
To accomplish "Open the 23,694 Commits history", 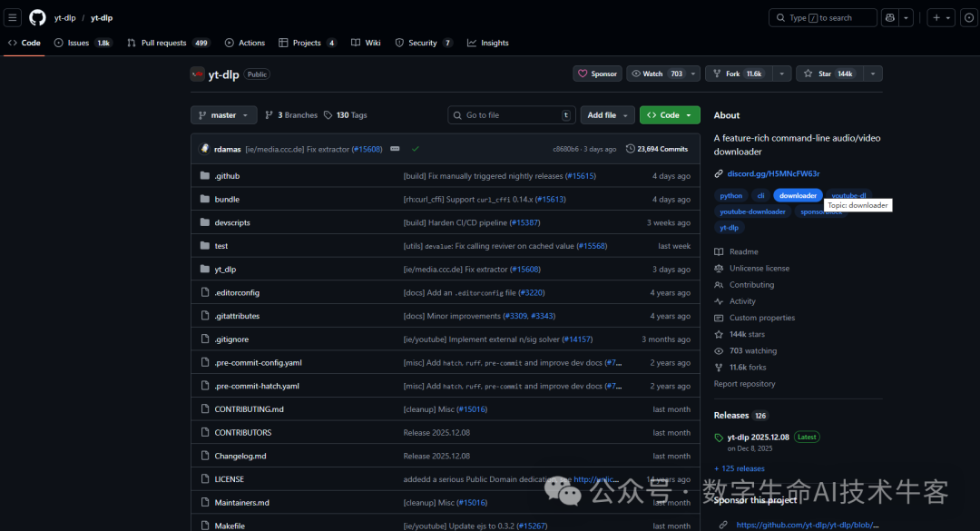I will [x=657, y=149].
